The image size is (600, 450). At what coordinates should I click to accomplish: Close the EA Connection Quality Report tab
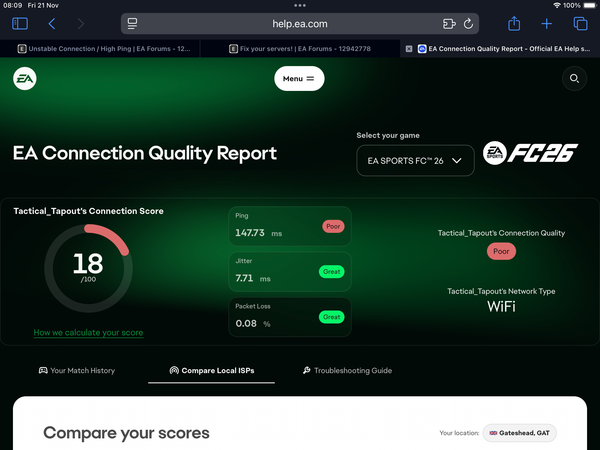tap(408, 48)
